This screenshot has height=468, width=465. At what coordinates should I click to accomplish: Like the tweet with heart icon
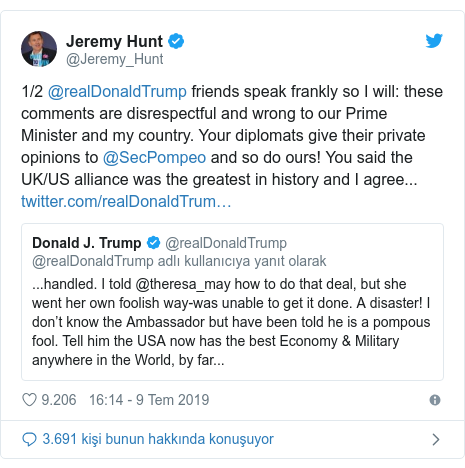(29, 400)
